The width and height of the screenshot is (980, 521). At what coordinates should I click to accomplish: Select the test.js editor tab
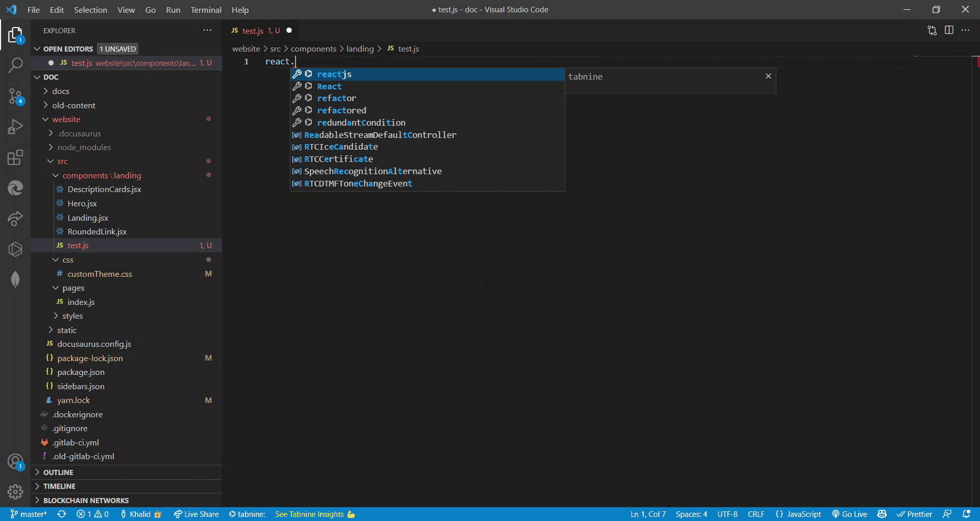pos(253,31)
